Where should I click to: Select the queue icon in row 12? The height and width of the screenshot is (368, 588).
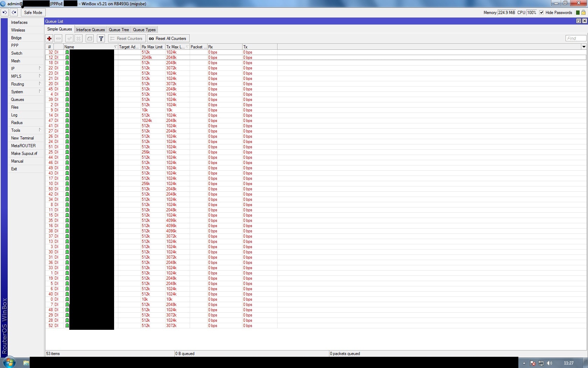pos(67,57)
